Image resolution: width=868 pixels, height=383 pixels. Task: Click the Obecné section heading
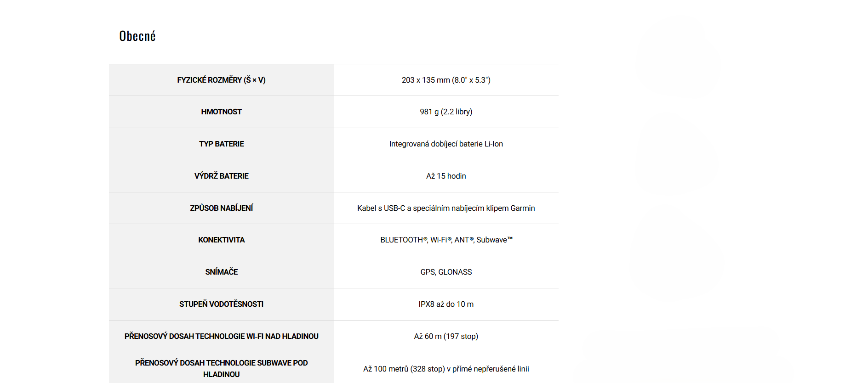pos(137,36)
